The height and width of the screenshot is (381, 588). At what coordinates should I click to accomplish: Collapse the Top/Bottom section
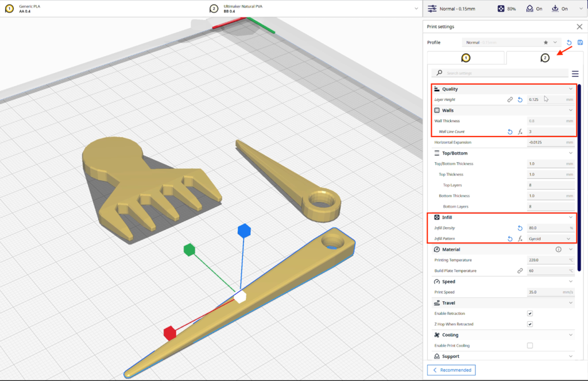(571, 153)
